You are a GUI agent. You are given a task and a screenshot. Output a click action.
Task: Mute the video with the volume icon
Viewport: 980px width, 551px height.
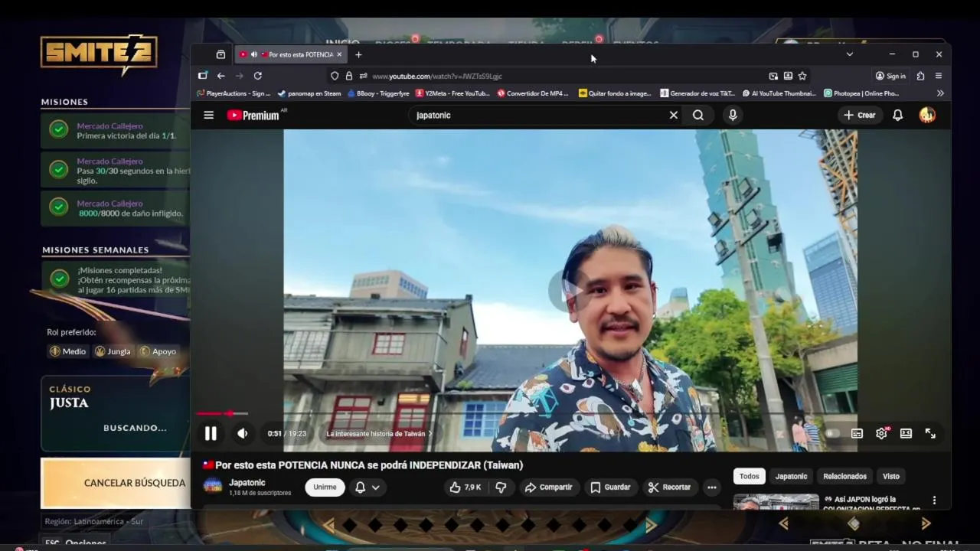click(243, 434)
